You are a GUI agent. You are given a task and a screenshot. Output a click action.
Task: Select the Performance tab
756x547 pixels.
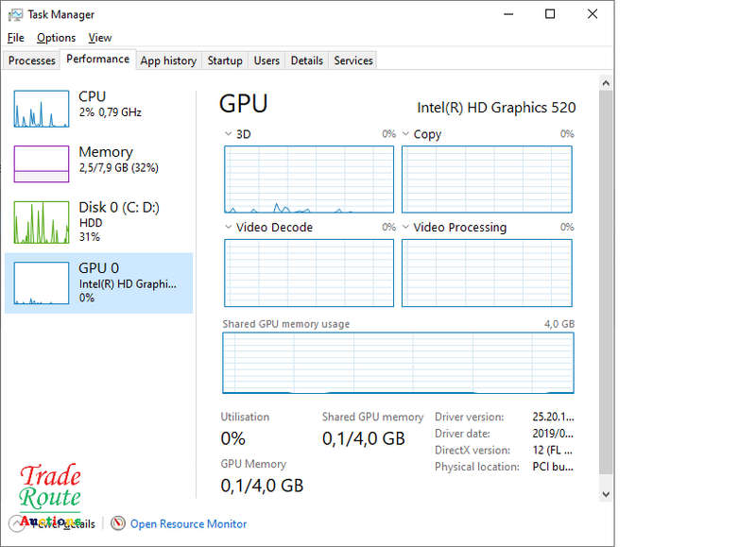tap(98, 60)
